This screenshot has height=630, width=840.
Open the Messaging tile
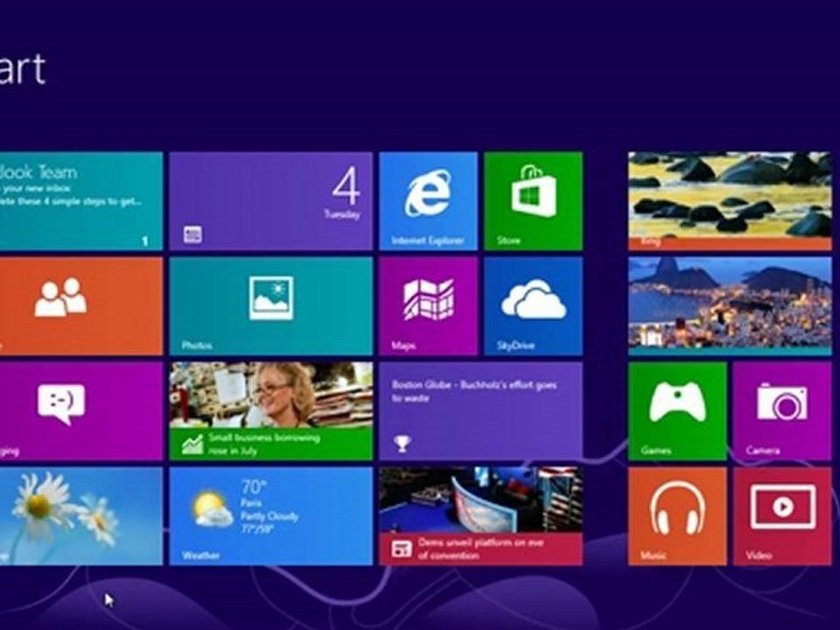[x=80, y=411]
